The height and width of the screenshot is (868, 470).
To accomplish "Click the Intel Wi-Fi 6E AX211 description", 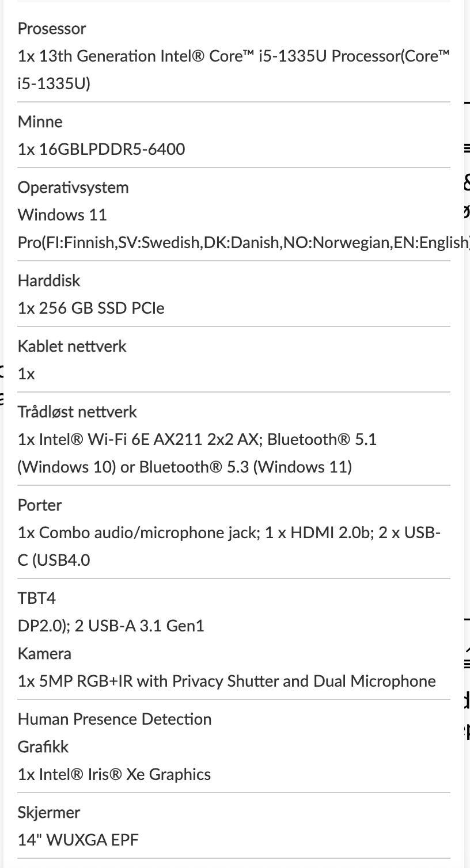I will click(197, 454).
